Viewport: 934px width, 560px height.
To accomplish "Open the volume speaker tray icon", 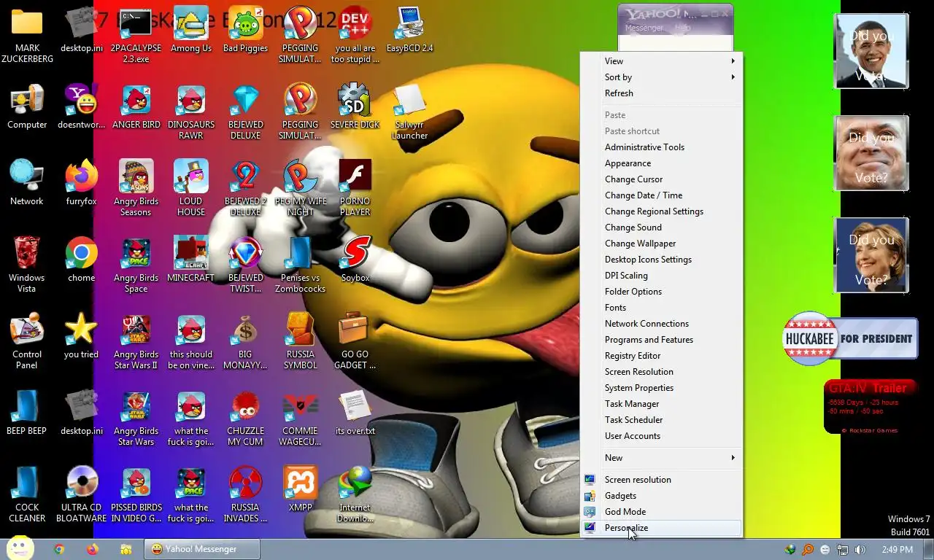I will [x=860, y=550].
